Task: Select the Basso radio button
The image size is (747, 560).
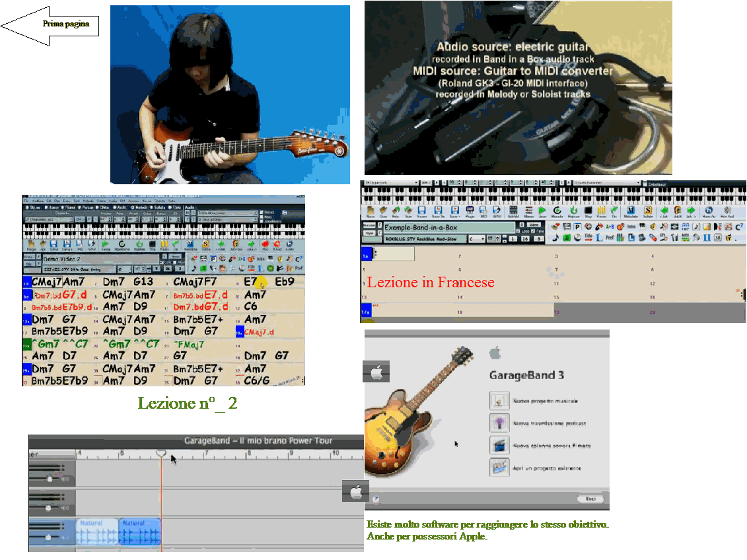Action: [x=46, y=207]
